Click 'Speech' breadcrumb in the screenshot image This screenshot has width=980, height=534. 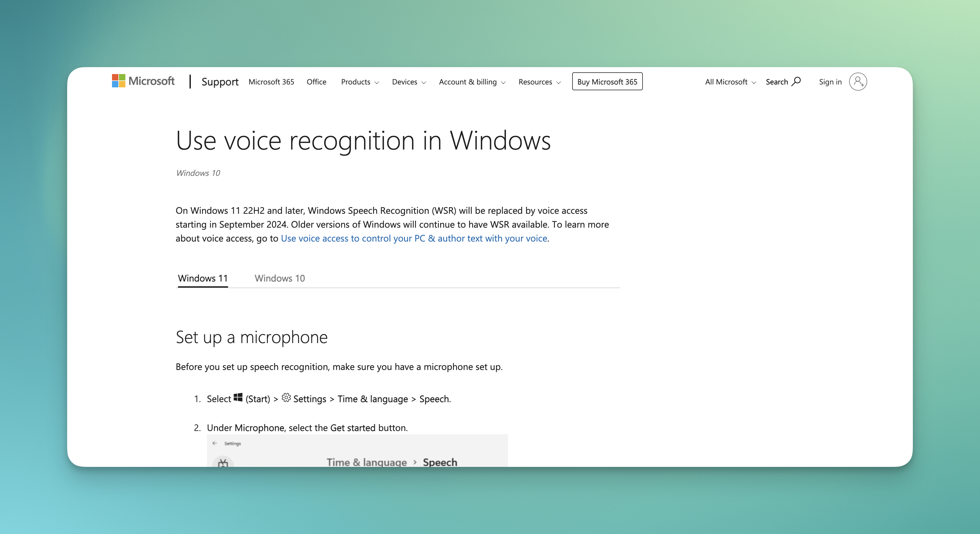click(440, 462)
